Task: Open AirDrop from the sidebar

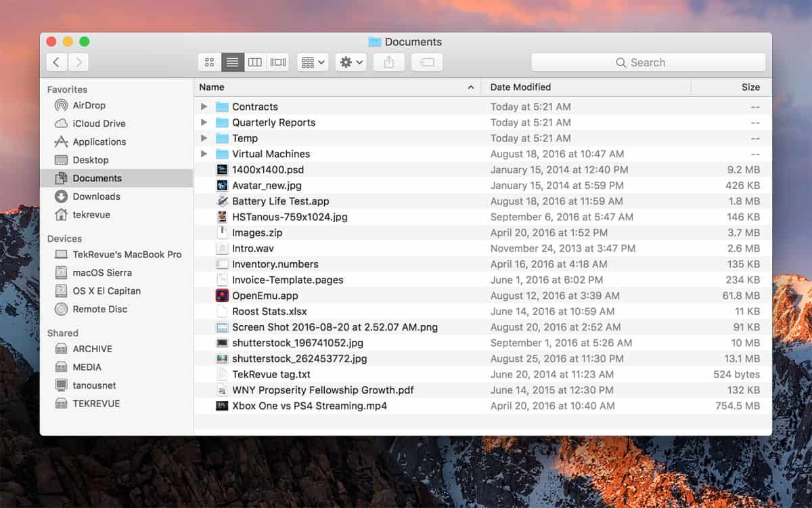Action: (89, 106)
